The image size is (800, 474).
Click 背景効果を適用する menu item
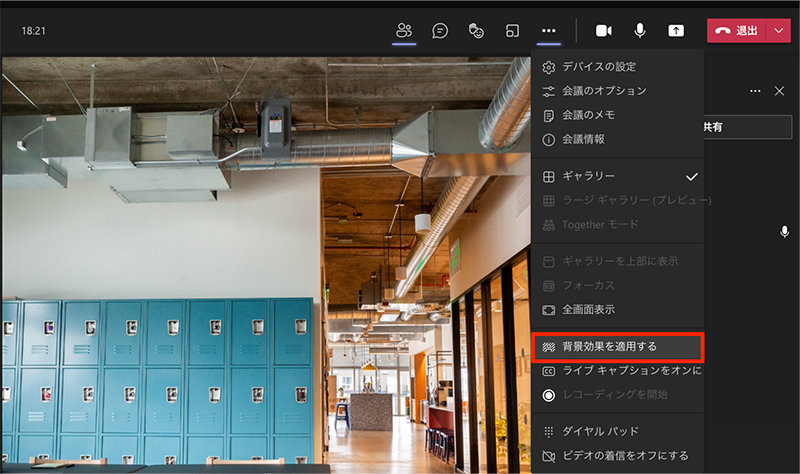(617, 347)
